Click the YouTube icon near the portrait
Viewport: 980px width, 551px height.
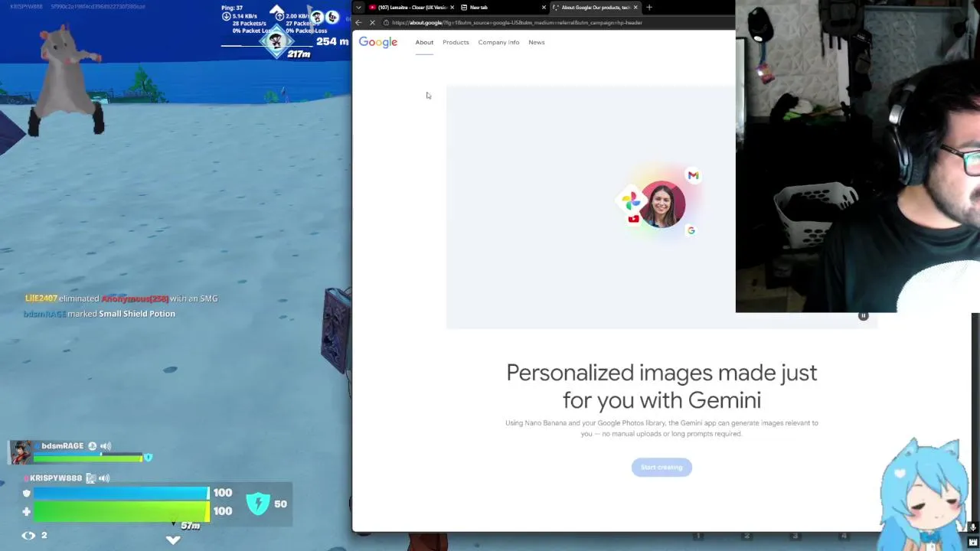coord(633,220)
